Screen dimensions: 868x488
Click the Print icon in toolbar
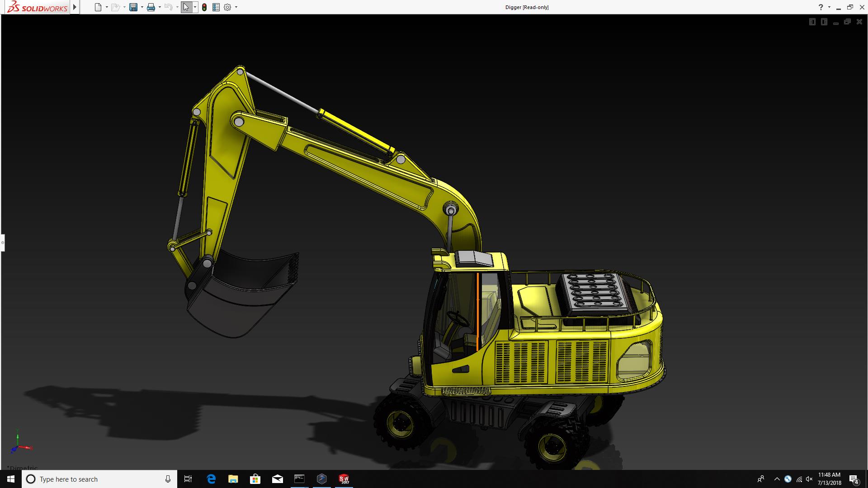151,7
